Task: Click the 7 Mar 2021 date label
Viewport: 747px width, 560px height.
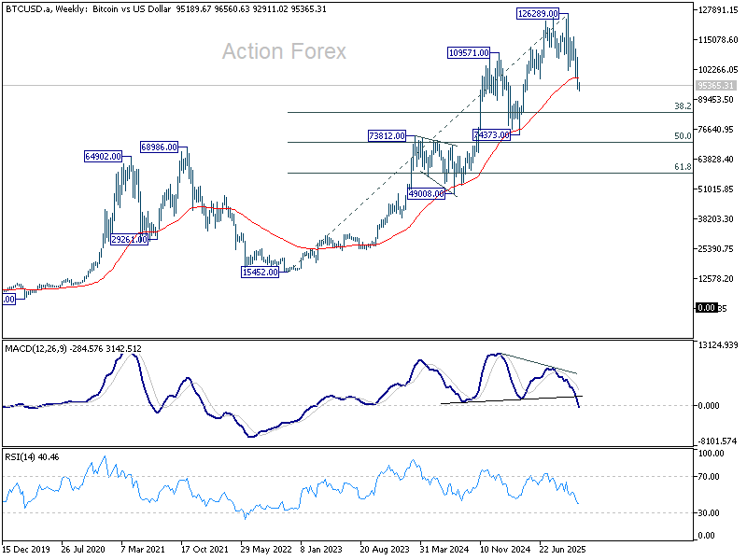Action: [x=143, y=550]
